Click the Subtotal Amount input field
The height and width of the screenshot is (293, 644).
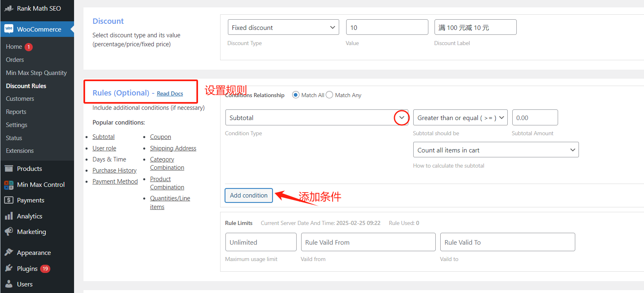534,118
